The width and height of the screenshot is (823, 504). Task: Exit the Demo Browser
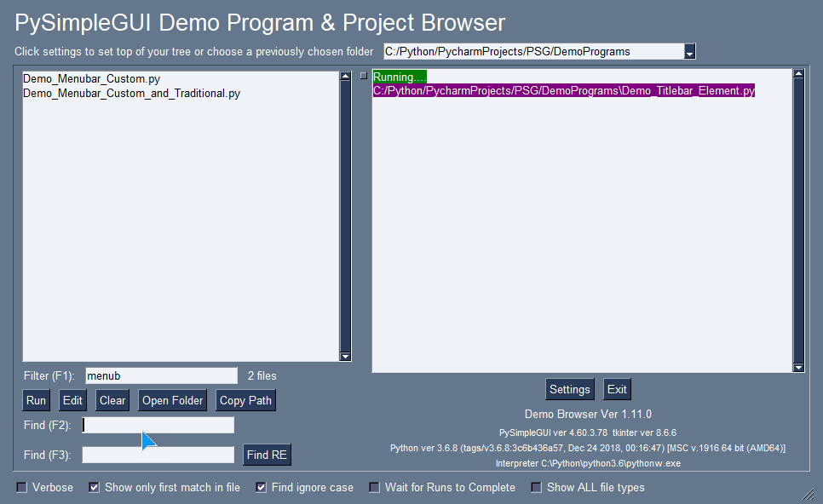[x=617, y=389]
